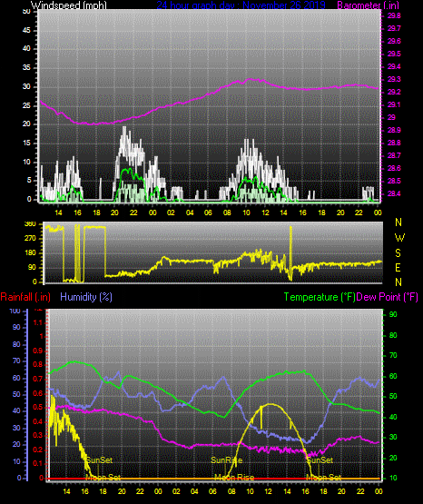
Task: Click the 1.1 rainfall axis value
Action: [38, 322]
